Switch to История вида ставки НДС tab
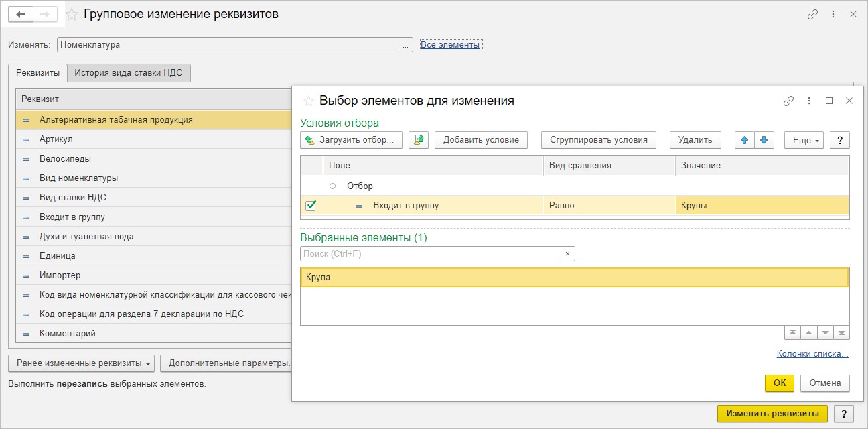 [x=129, y=73]
